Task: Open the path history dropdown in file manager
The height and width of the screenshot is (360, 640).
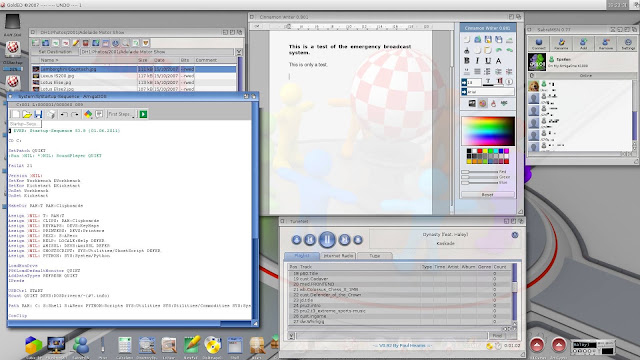Action: pos(239,52)
